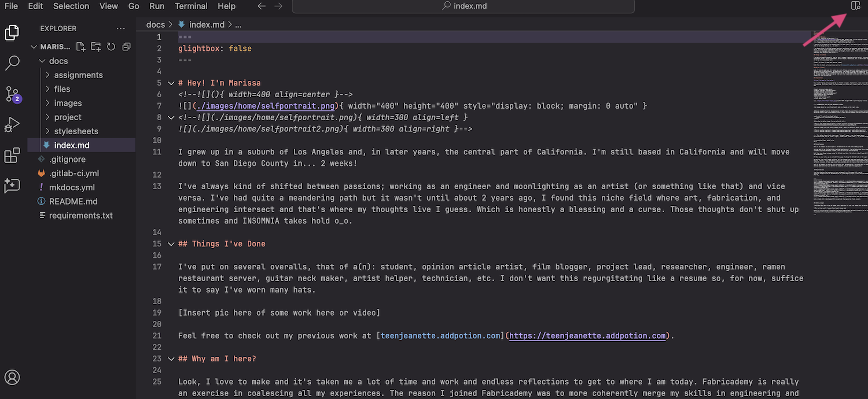Open the Terminal menu
This screenshot has width=868, height=399.
(191, 6)
